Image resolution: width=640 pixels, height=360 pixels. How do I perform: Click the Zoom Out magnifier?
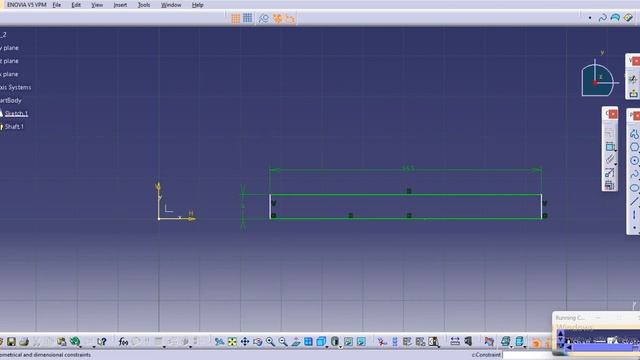(282, 342)
